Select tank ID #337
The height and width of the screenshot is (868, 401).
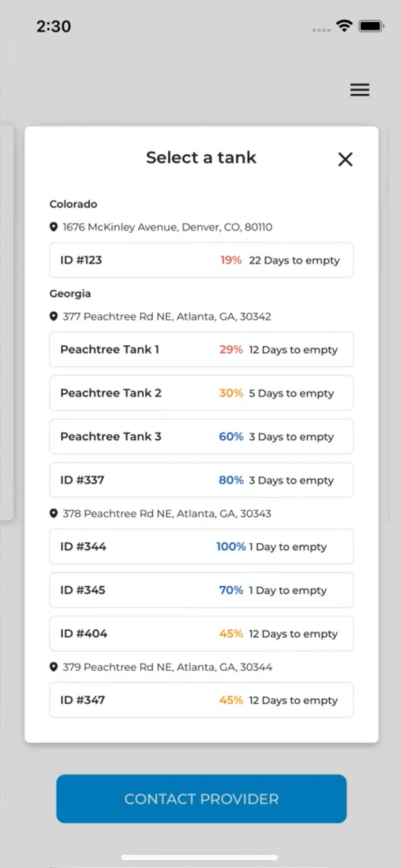click(201, 480)
